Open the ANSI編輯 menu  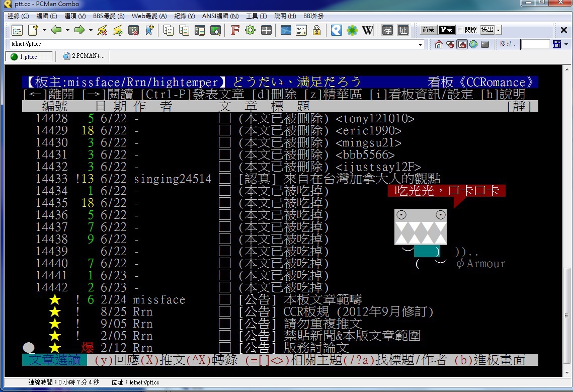click(x=220, y=16)
